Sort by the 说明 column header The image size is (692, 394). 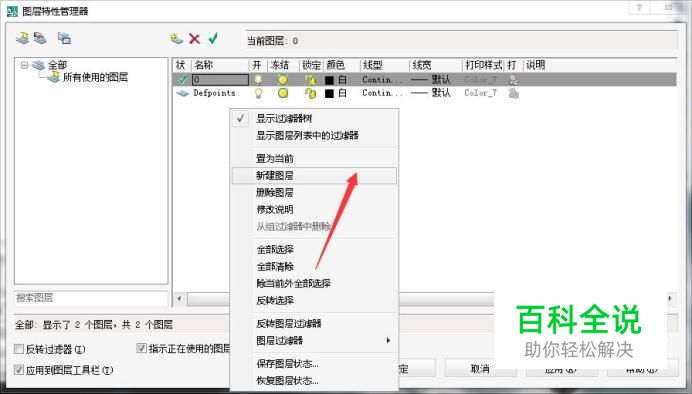point(535,65)
